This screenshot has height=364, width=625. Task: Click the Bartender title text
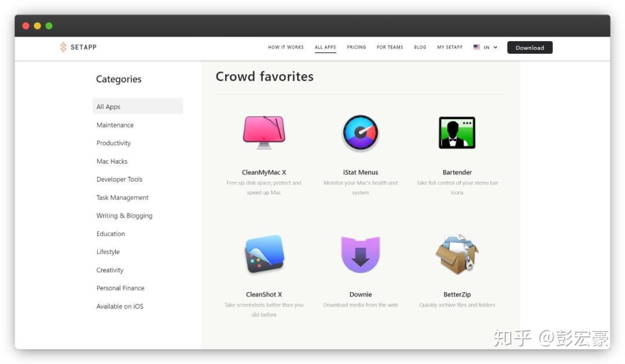coord(457,172)
